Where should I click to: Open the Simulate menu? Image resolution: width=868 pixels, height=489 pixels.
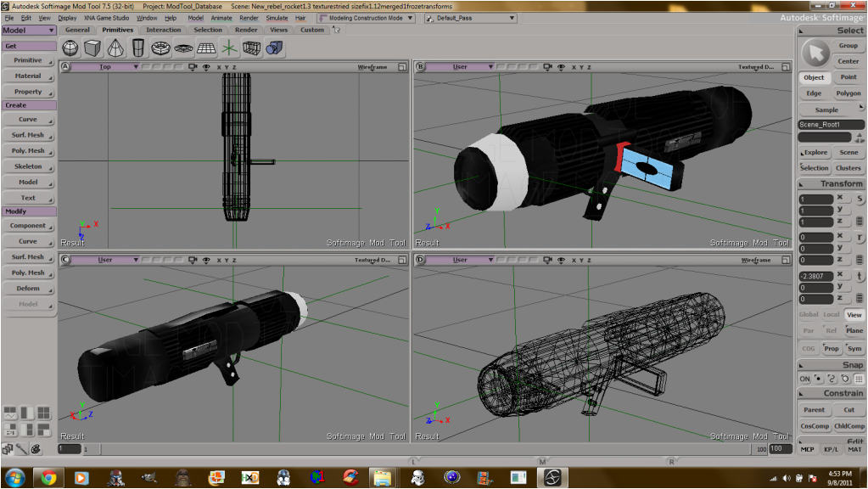point(277,19)
